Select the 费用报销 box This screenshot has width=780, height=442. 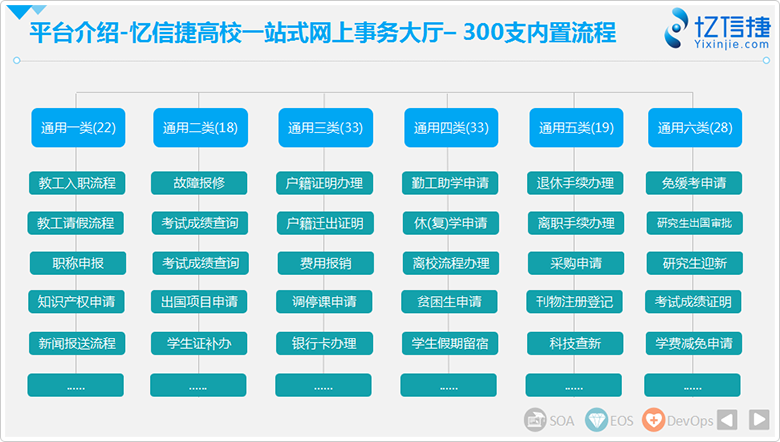coord(326,263)
